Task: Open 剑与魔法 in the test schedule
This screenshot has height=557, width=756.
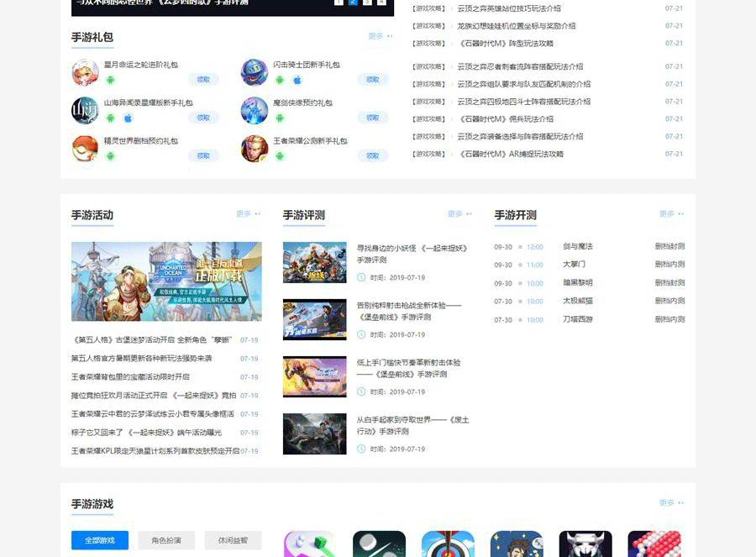Action: coord(578,246)
